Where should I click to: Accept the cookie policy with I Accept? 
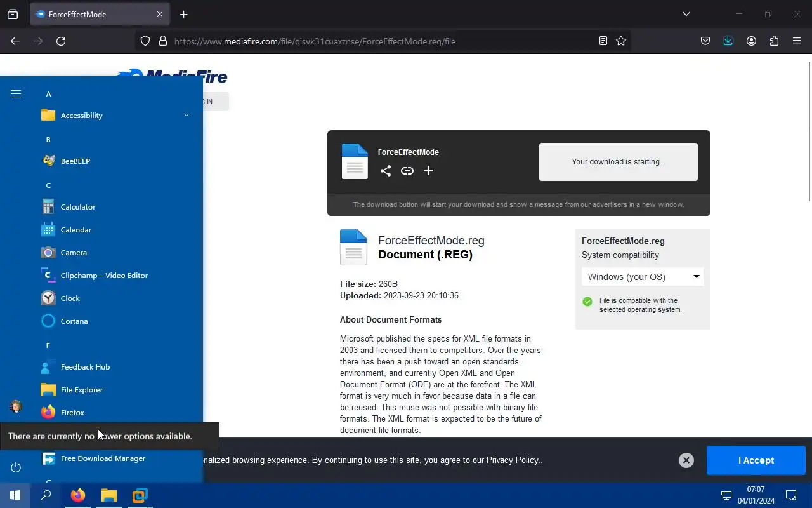click(756, 460)
